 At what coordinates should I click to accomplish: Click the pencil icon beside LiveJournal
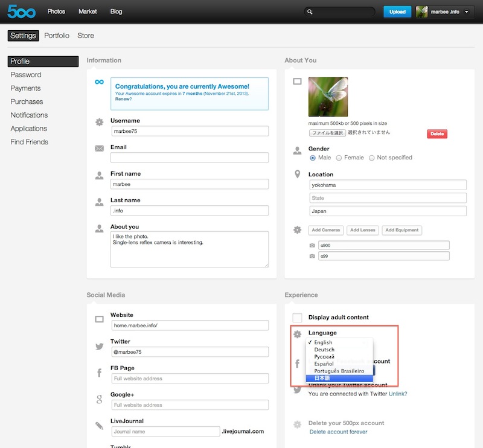click(x=99, y=426)
